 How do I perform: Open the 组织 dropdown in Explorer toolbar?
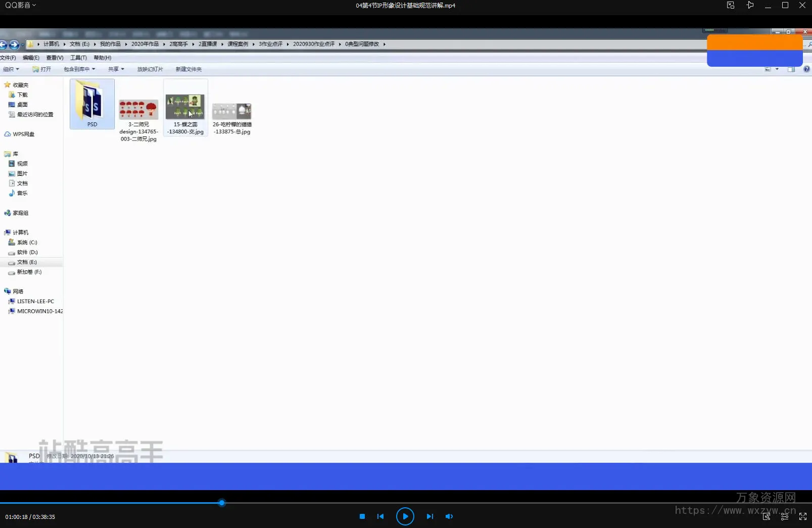11,69
